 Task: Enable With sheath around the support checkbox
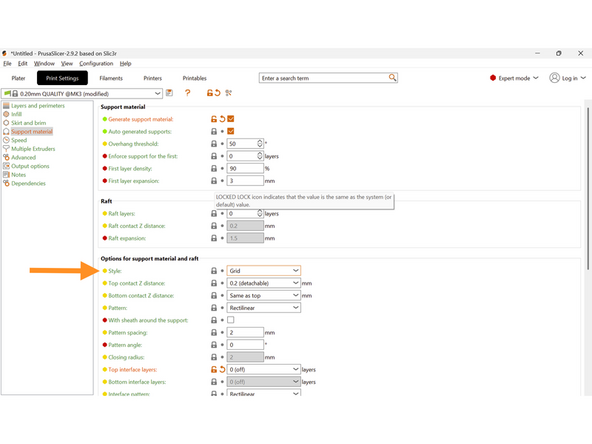point(231,320)
